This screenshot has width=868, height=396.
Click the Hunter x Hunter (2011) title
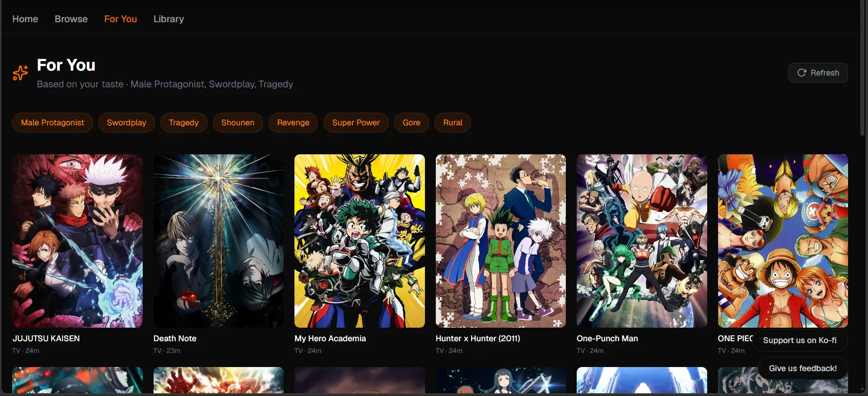478,339
